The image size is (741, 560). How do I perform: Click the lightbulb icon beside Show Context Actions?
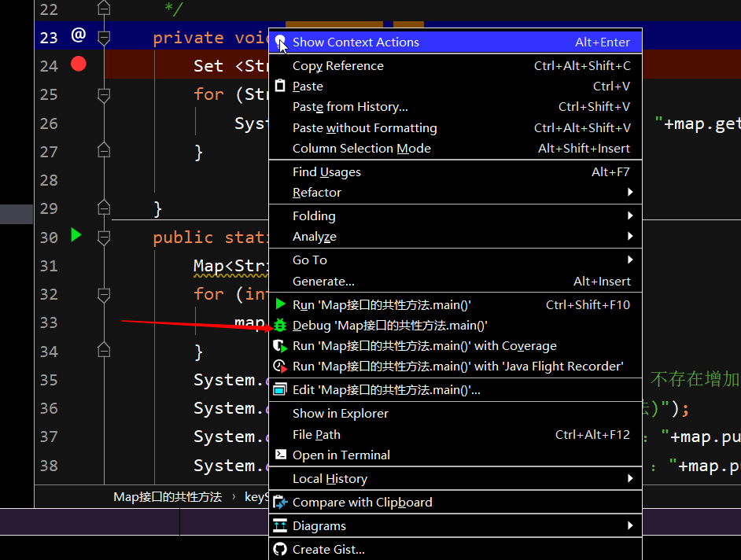tap(280, 42)
